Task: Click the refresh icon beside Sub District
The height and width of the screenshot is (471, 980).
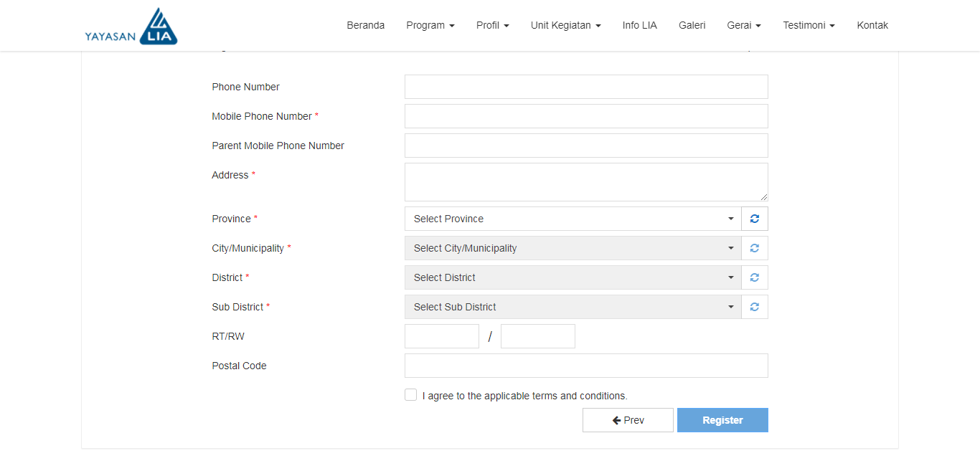Action: 754,307
